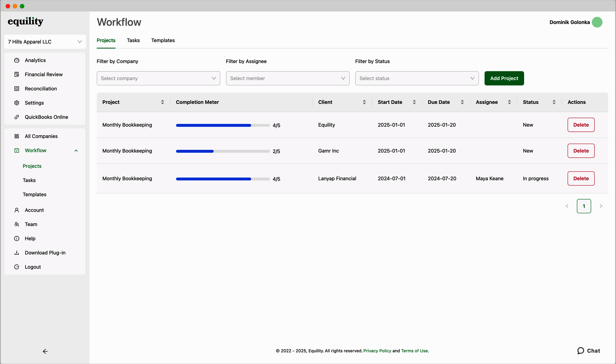616x364 pixels.
Task: Click the Analytics gauge icon in sidebar
Action: click(17, 60)
